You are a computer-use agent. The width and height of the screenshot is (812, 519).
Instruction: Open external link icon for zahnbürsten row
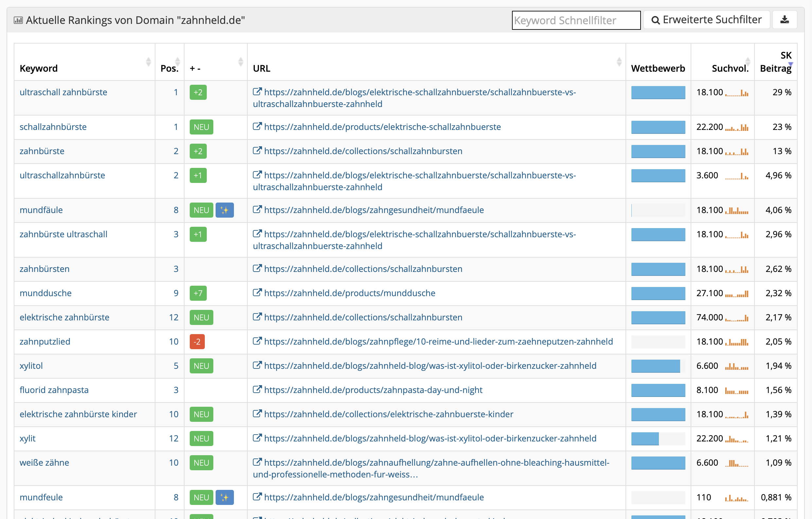point(257,268)
